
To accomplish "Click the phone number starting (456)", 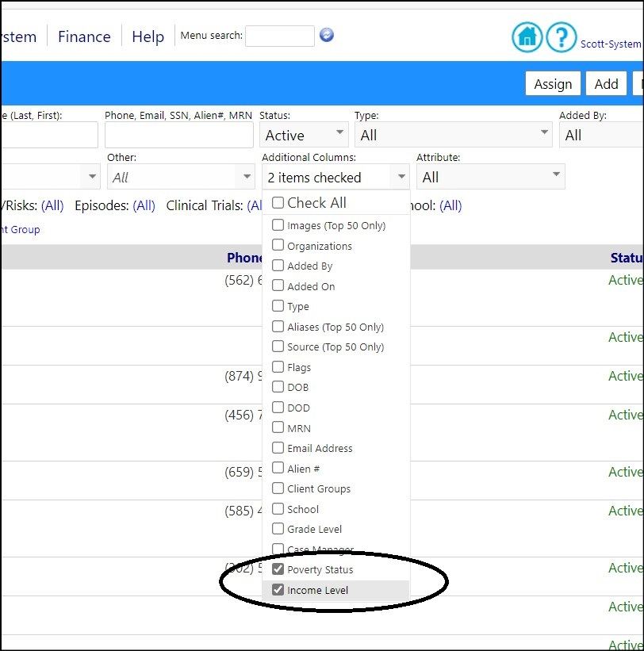I will [x=243, y=415].
